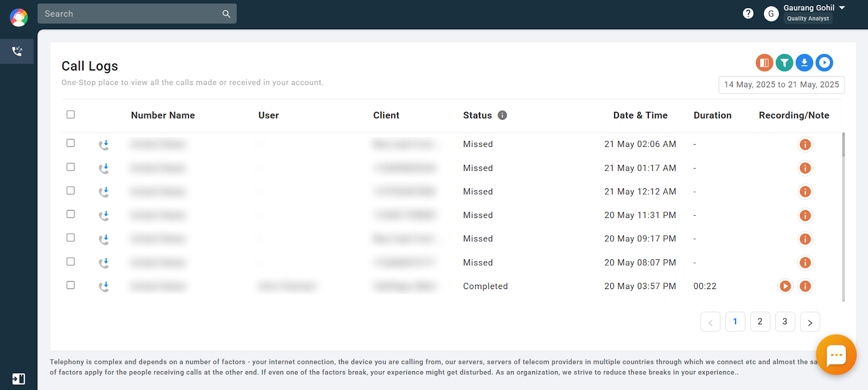Click the 20 May 09:17 PM timestamp
Image resolution: width=868 pixels, height=390 pixels.
click(640, 239)
